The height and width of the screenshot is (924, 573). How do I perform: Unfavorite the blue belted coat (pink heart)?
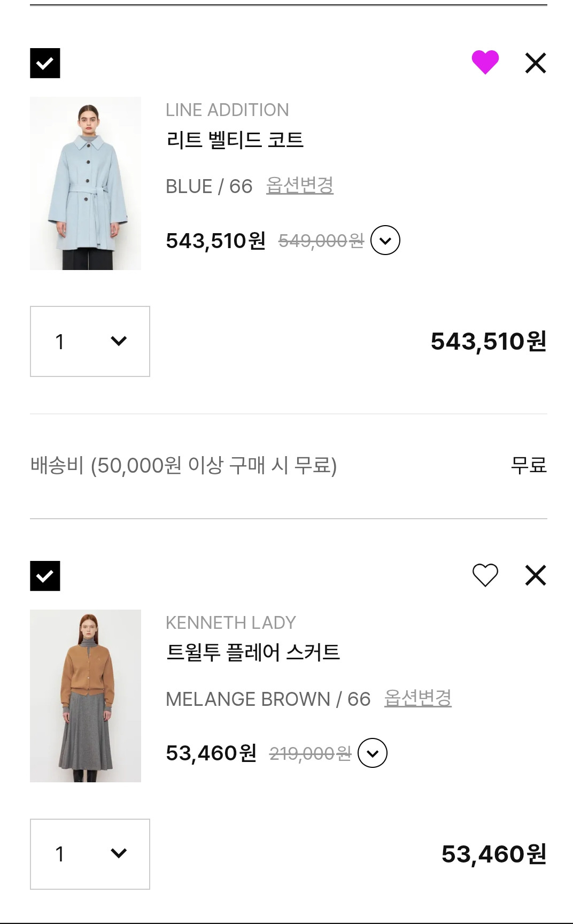(485, 62)
